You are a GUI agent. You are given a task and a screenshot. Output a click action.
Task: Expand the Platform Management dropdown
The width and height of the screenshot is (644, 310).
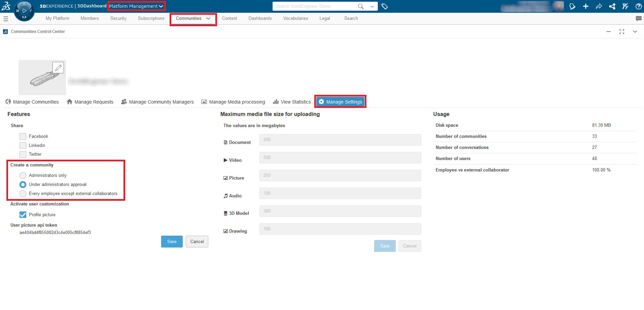(136, 6)
